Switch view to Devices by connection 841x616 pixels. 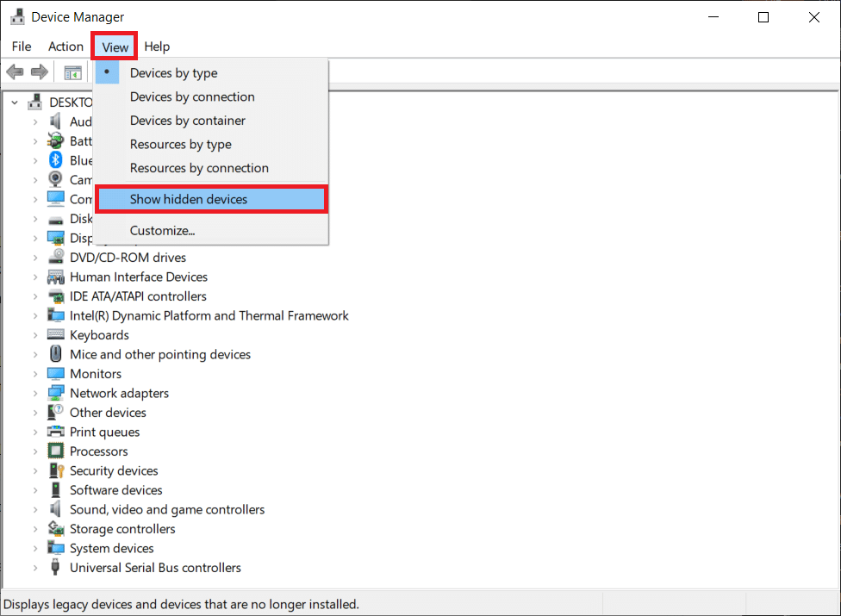(192, 96)
